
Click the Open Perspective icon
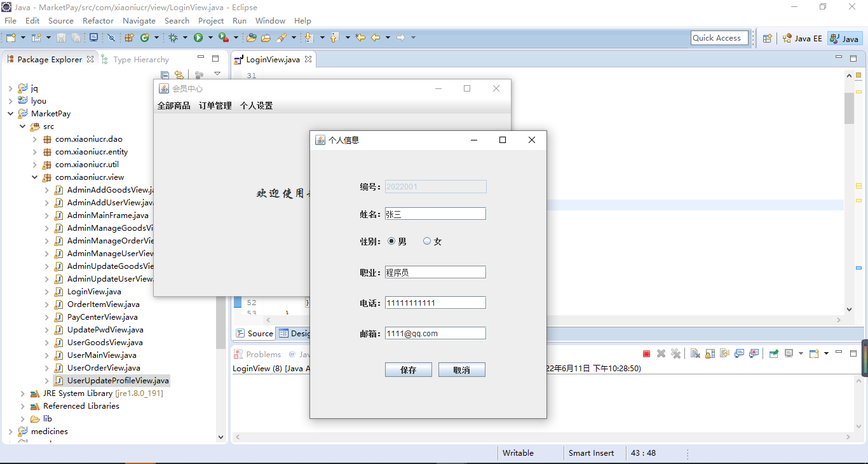(x=768, y=39)
